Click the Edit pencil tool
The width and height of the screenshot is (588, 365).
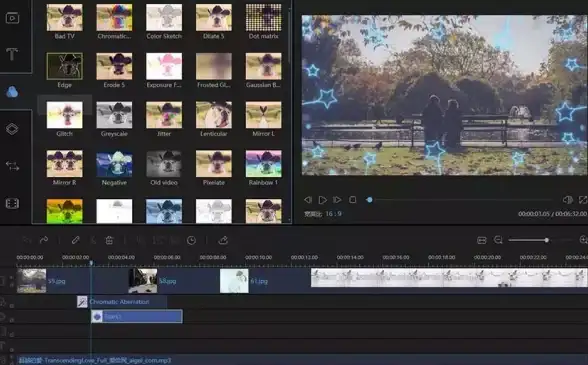coord(75,240)
